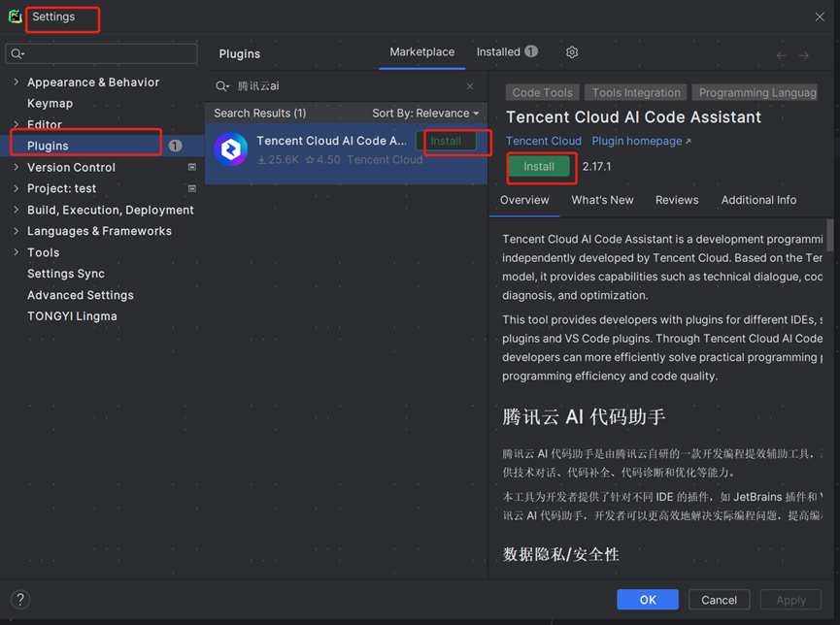Select Settings Sync item

66,274
